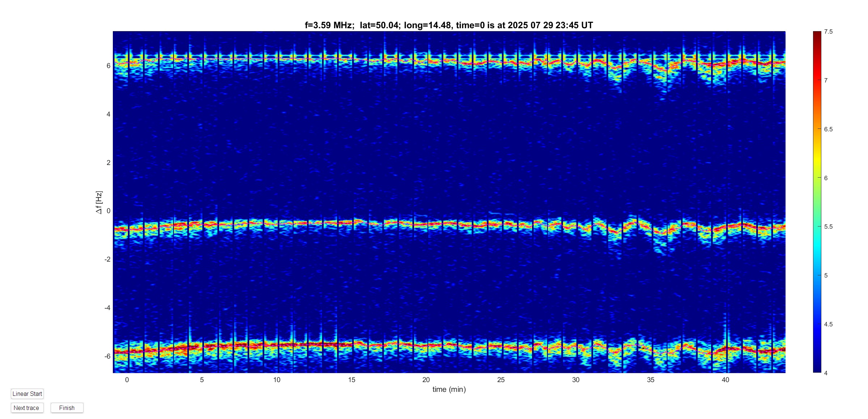Click the colorbar near the yellow 6 level
Viewport: 868px width, 419px height.
coord(817,178)
